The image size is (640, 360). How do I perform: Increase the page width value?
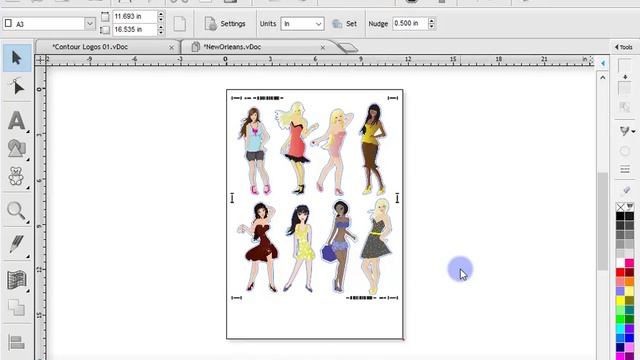tap(161, 13)
